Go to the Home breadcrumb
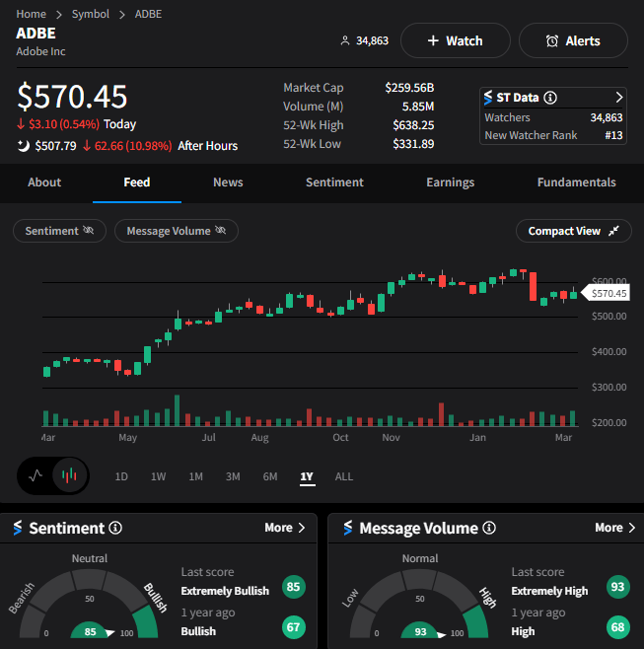The image size is (644, 649). (31, 14)
